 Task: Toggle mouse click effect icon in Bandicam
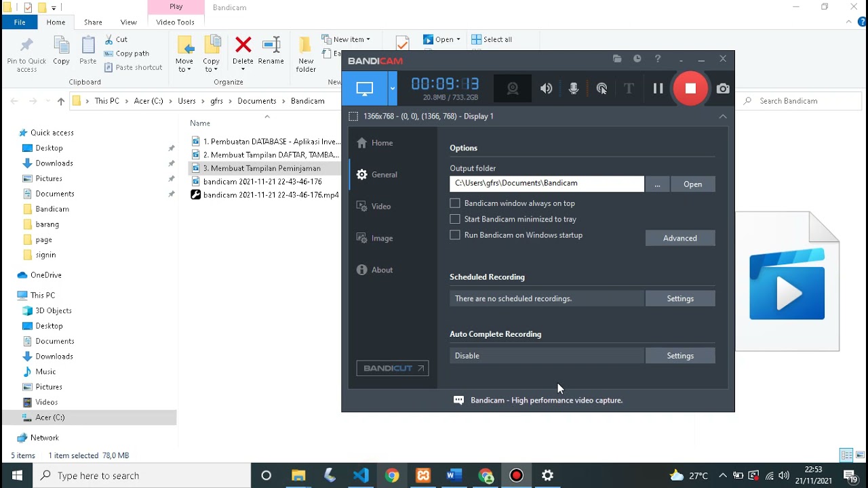pos(601,89)
